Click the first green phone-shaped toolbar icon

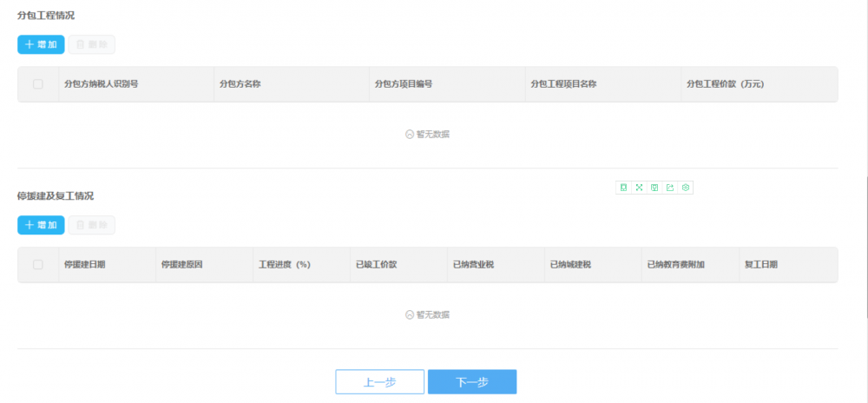coord(623,188)
